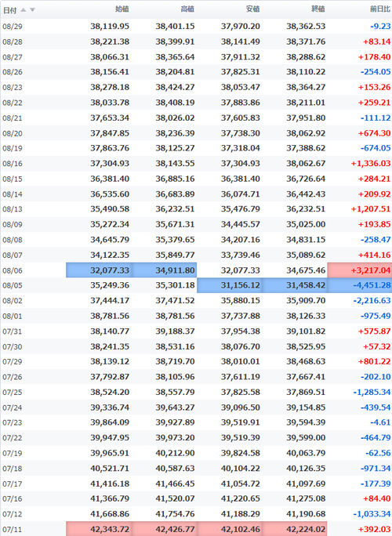This screenshot has width=392, height=536.
Task: Click highlighted 07/11 closing value 42,224.02
Action: 295,529
